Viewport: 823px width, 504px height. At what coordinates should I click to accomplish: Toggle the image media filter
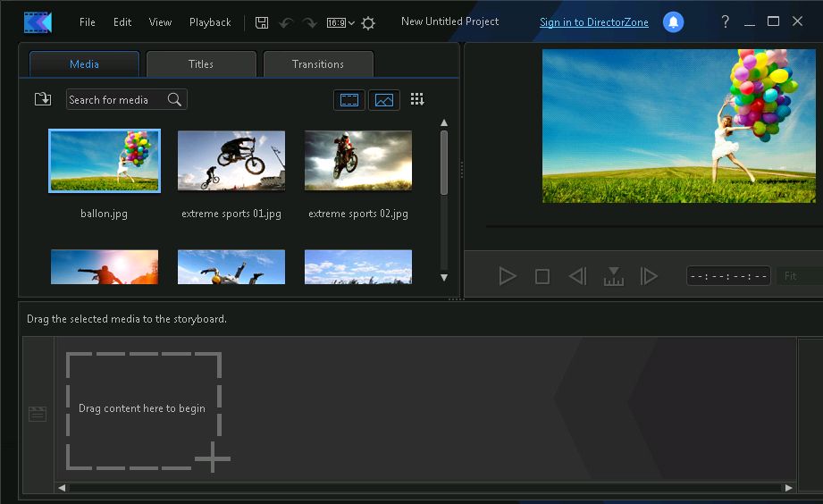click(x=384, y=100)
